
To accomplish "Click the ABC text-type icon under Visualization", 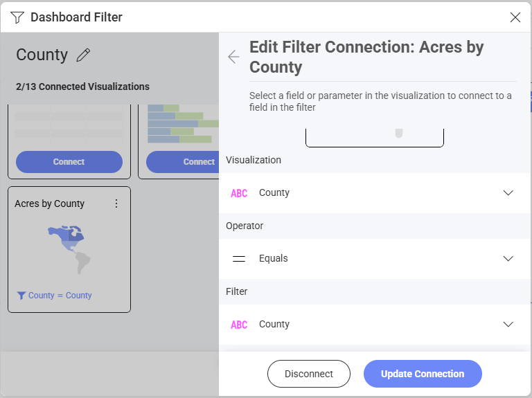I will point(239,193).
